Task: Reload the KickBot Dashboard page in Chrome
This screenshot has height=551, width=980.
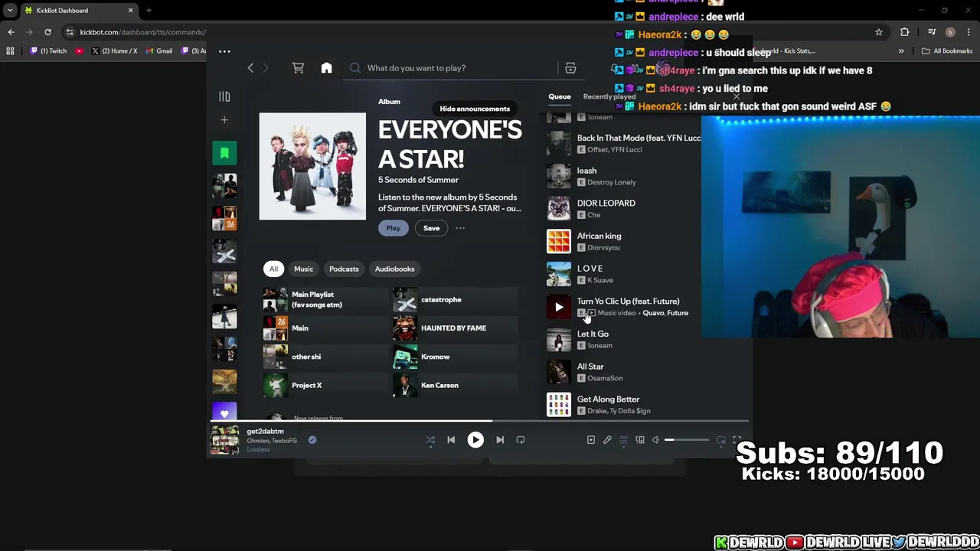Action: (x=47, y=32)
